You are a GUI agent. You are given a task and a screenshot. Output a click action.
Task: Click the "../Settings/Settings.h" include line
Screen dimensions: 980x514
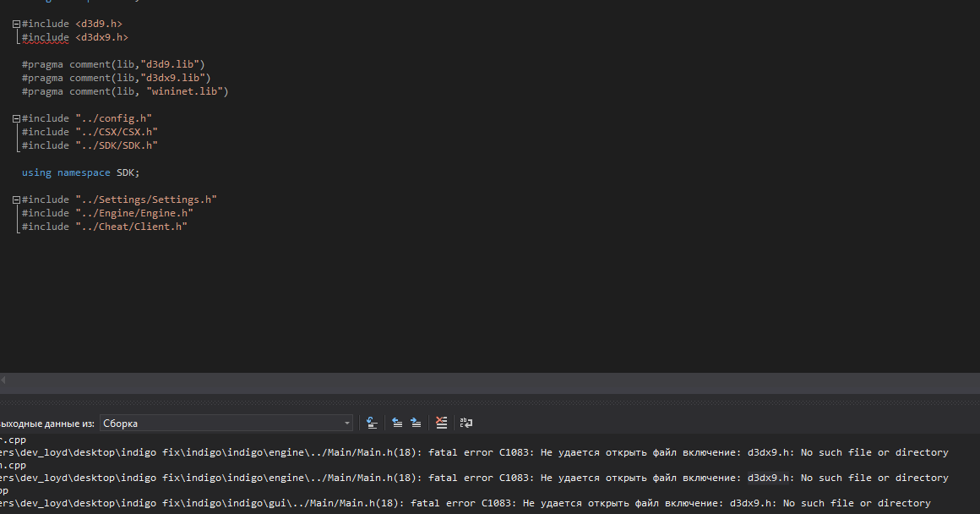point(119,200)
